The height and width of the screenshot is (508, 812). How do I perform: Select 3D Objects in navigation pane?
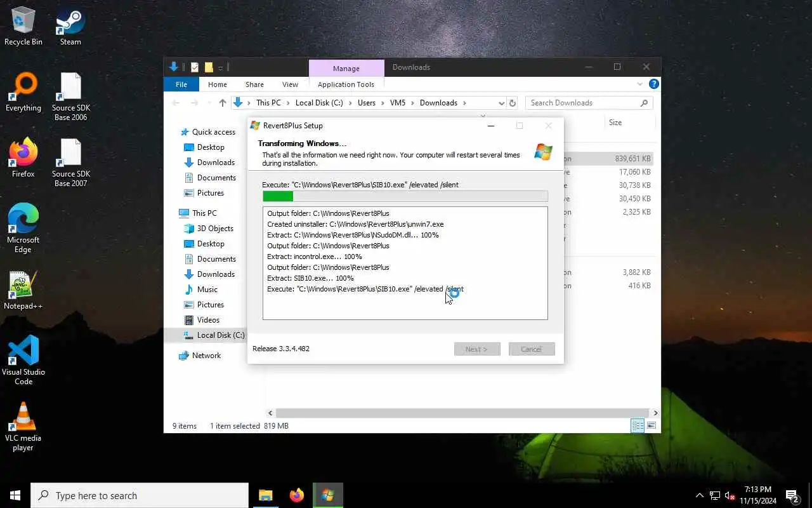point(215,229)
